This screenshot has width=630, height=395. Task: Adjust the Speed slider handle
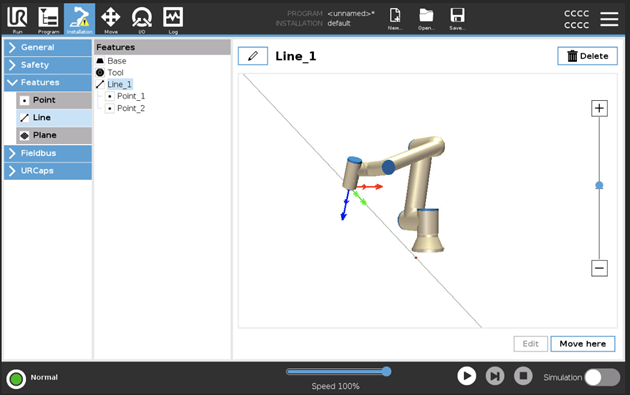[387, 371]
